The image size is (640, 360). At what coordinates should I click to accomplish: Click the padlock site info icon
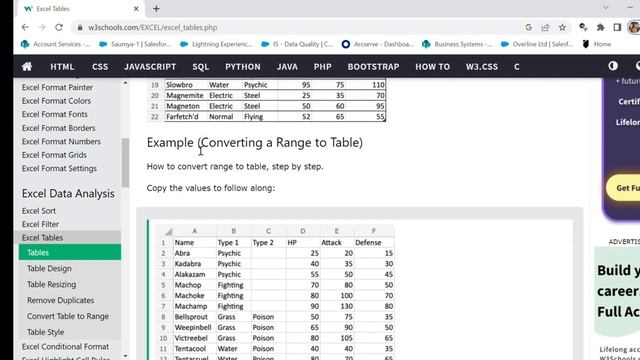(80, 27)
